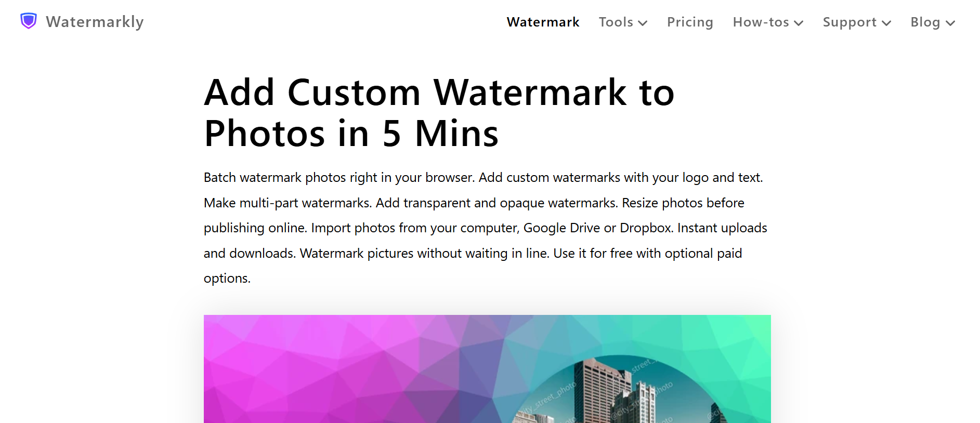Expand the Support chevron arrow
980x423 pixels.
click(x=886, y=23)
